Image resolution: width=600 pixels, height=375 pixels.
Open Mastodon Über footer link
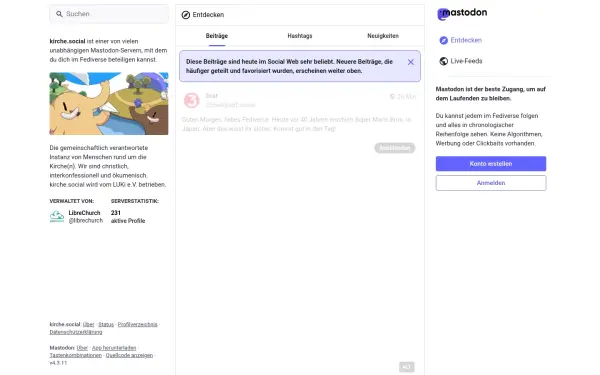click(82, 348)
